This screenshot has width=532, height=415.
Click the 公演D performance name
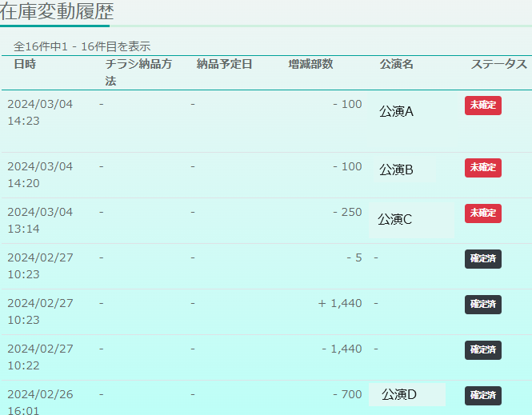point(399,394)
